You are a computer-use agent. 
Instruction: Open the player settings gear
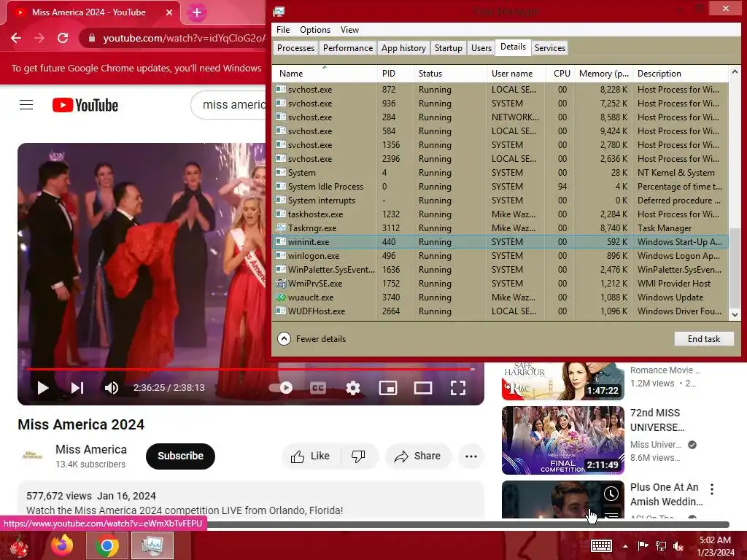[x=353, y=388]
